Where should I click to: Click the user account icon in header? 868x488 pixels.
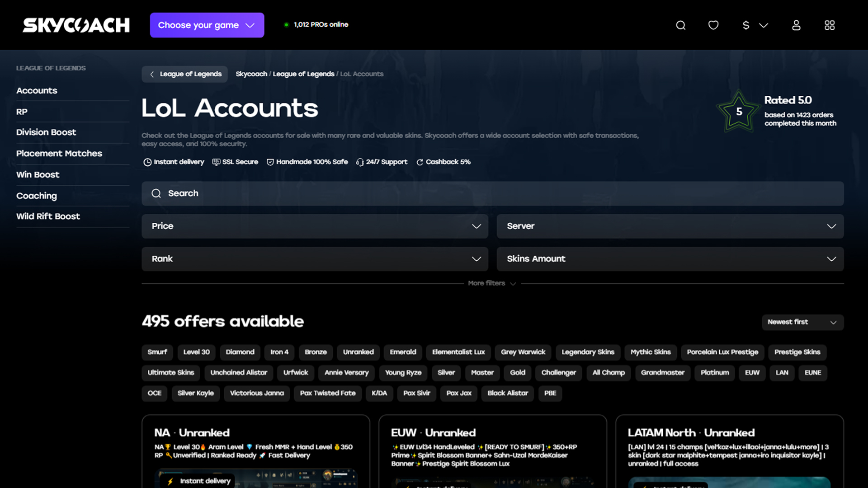[796, 25]
